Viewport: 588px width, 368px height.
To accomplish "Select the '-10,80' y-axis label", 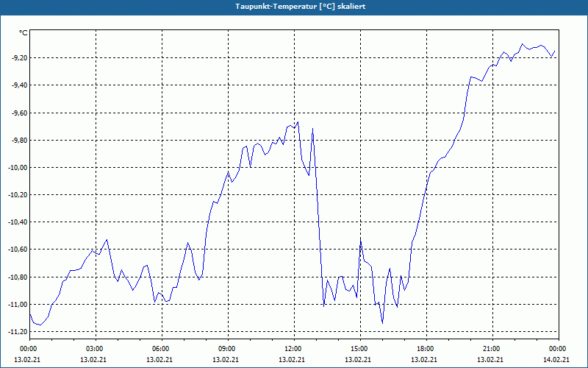I will coord(18,277).
